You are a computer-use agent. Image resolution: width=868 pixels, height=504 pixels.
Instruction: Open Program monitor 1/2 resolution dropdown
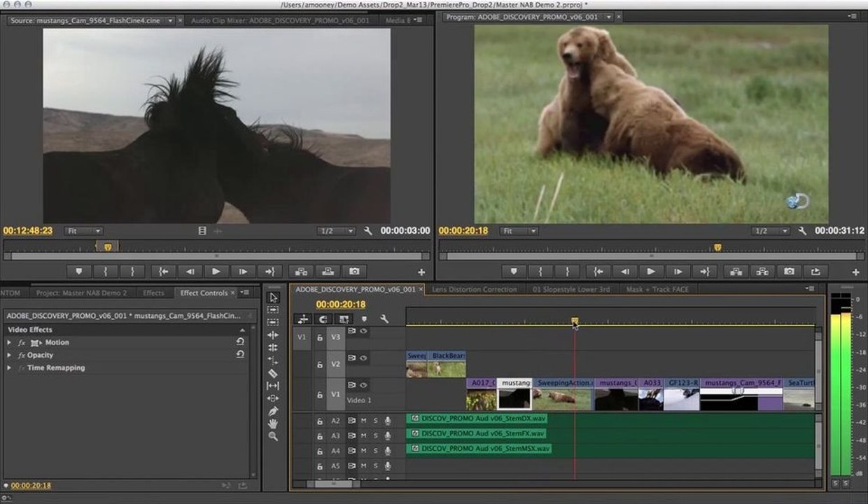771,231
